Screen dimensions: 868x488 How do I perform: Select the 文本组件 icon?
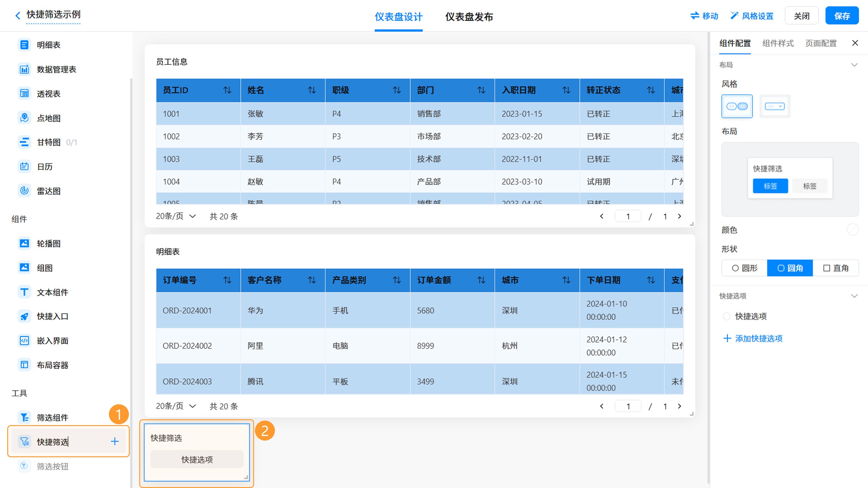pyautogui.click(x=24, y=292)
